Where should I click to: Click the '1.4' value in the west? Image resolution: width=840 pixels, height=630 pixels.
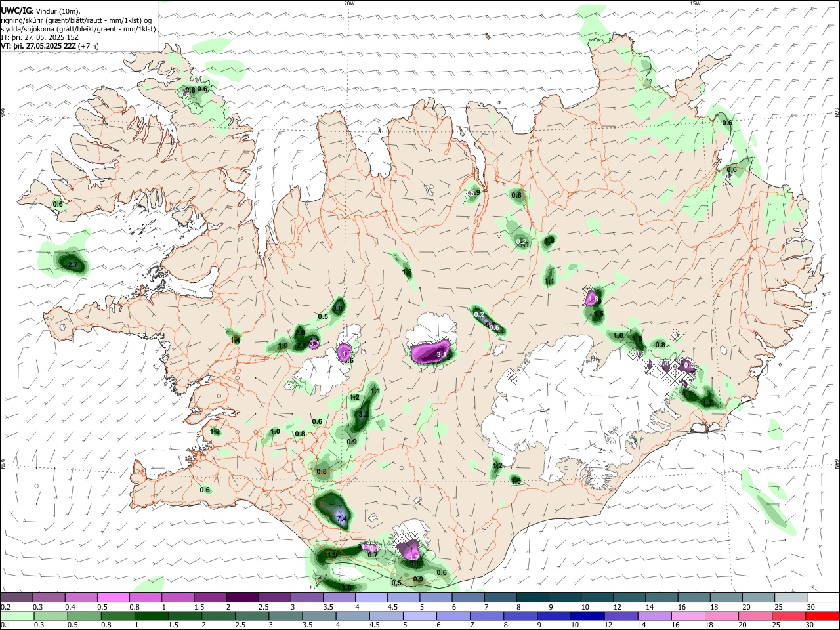tap(234, 340)
